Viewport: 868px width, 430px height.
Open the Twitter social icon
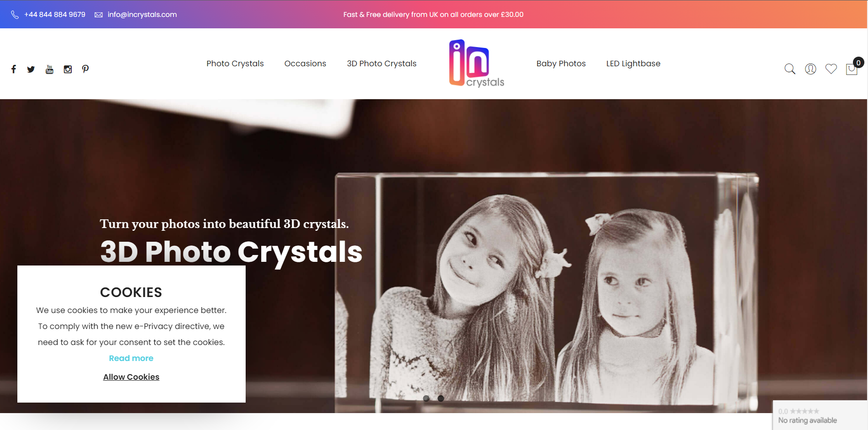coord(31,69)
